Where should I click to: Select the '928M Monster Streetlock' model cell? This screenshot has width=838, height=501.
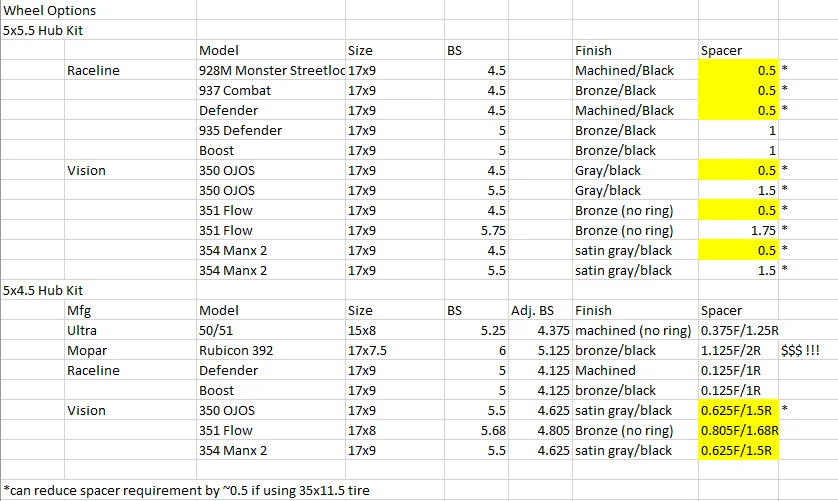(x=271, y=70)
